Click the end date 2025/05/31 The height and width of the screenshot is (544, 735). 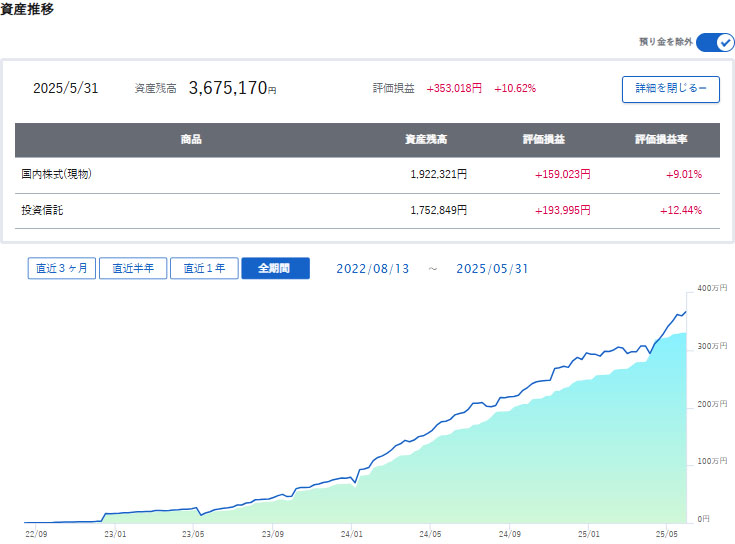[x=494, y=269]
